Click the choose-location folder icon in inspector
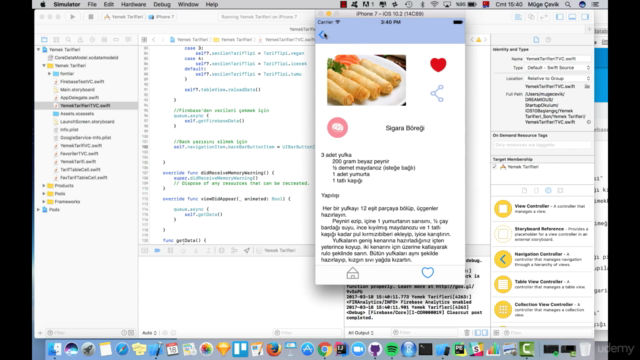The width and height of the screenshot is (640, 360). [587, 87]
